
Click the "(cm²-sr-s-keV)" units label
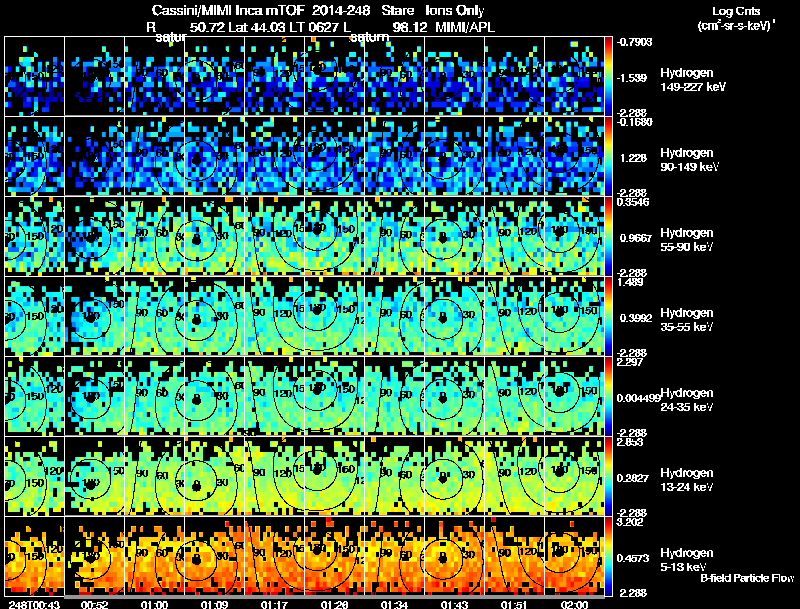[737, 25]
